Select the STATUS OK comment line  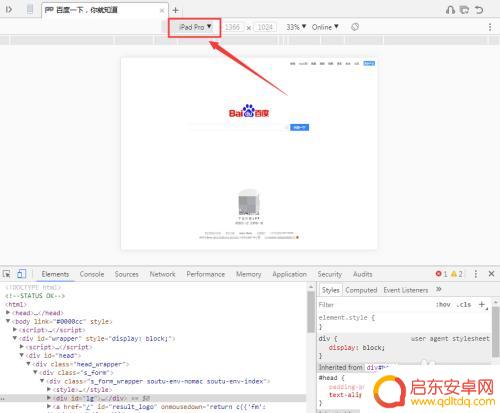click(x=35, y=296)
